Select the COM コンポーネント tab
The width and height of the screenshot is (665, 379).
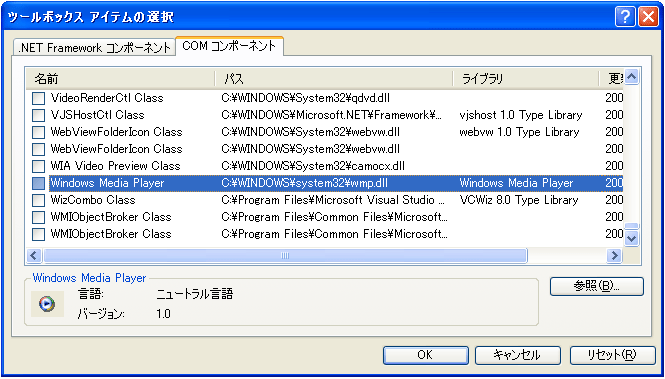pyautogui.click(x=229, y=46)
